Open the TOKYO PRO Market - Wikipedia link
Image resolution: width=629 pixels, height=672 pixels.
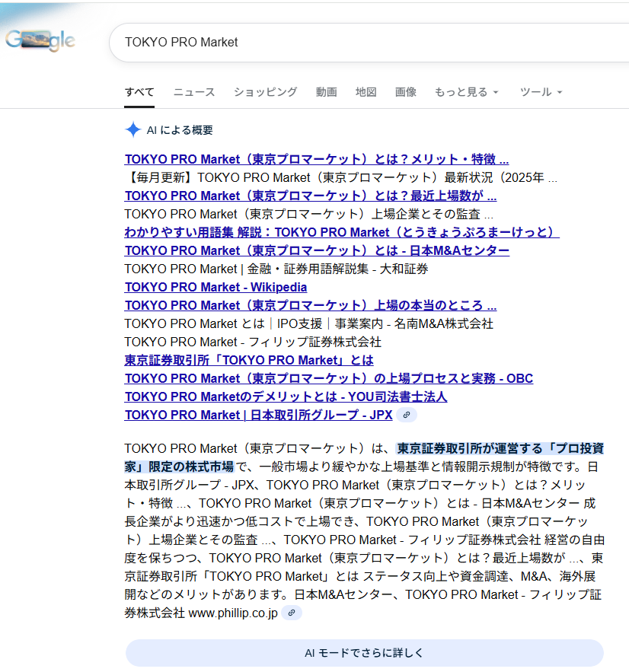coord(216,287)
